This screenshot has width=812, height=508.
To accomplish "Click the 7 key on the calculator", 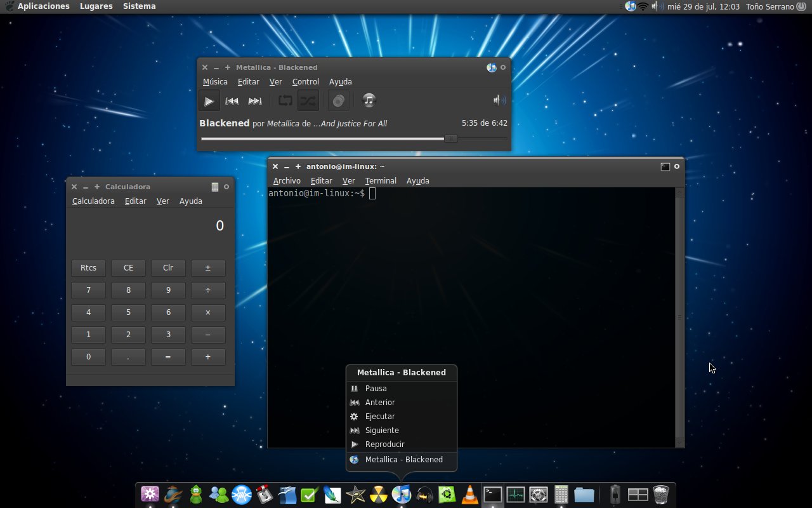I will point(88,290).
